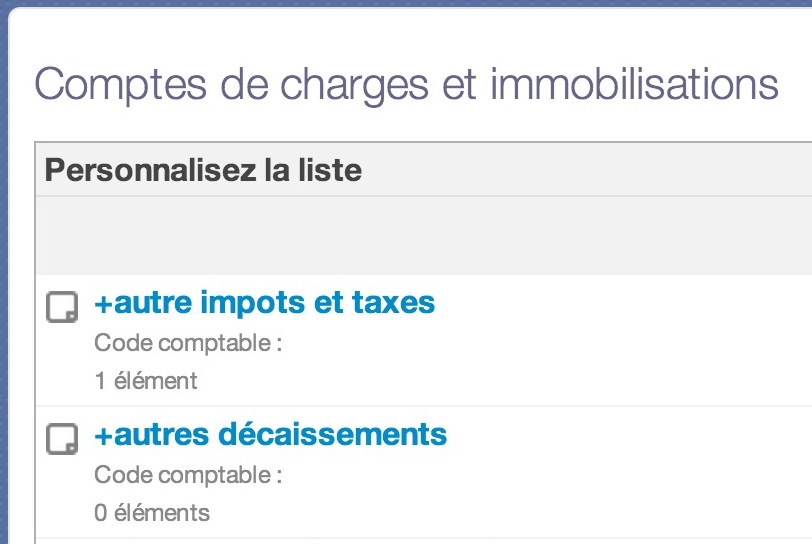The height and width of the screenshot is (544, 812).
Task: Select Code comptable label under autres décaissements
Action: pos(188,475)
